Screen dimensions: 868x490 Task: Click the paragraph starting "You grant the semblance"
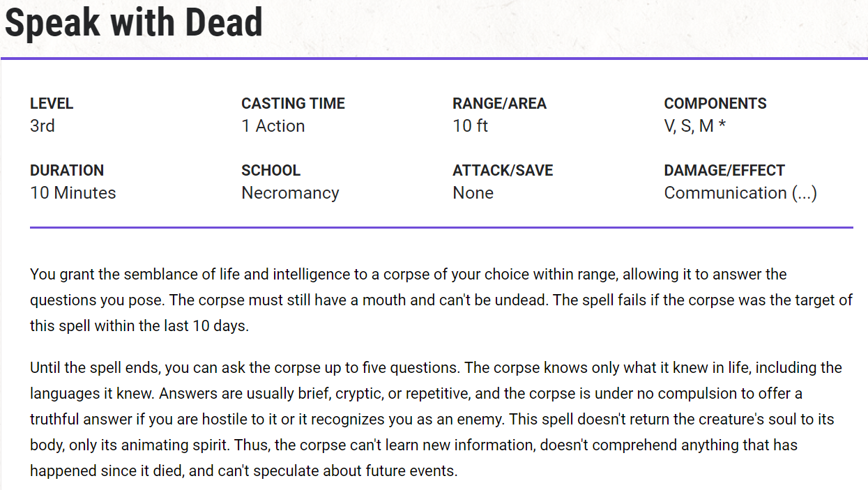coord(441,300)
